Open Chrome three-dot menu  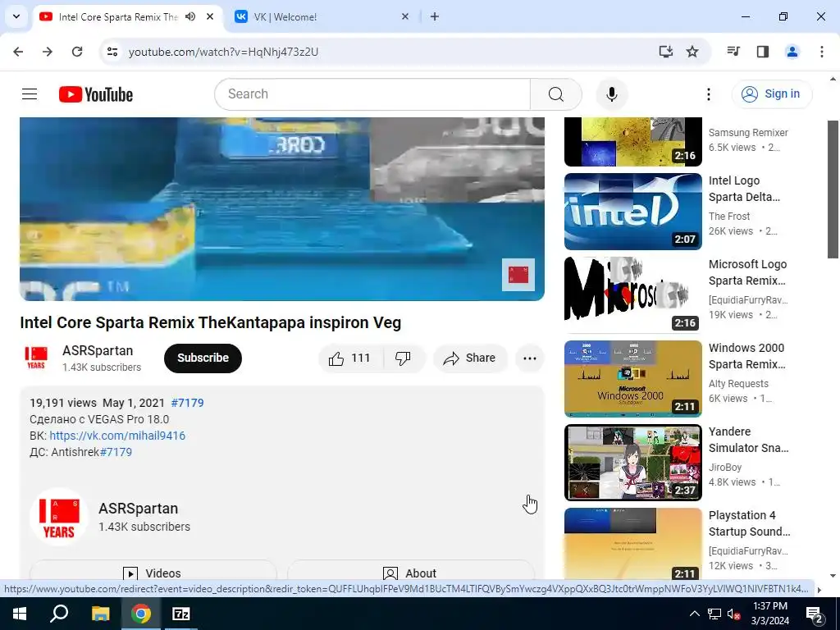coord(821,52)
